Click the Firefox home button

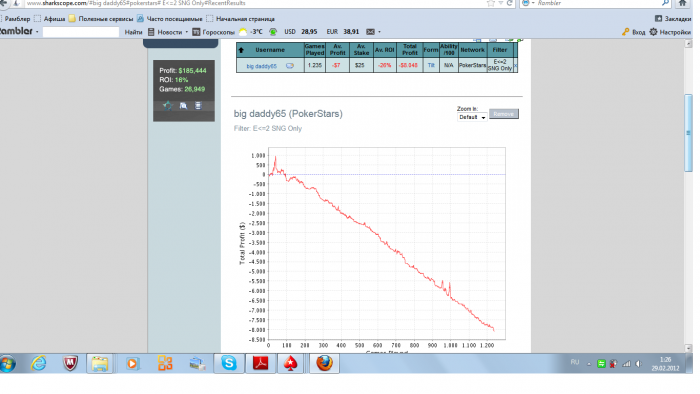coord(683,3)
